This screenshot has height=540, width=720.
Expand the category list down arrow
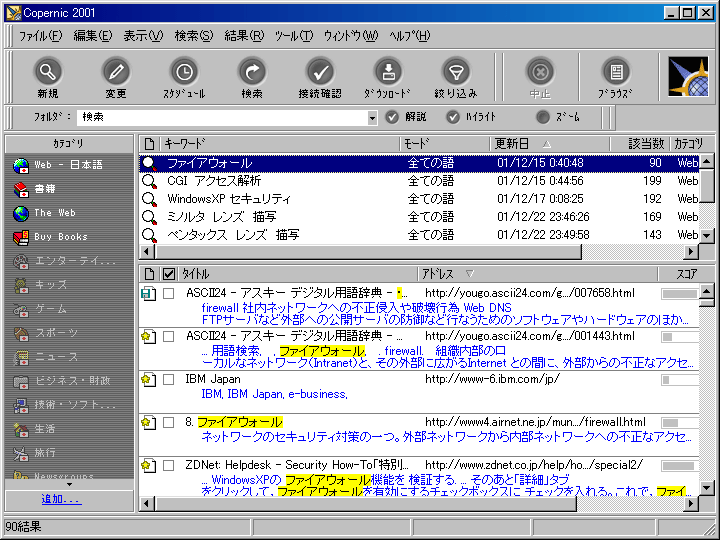point(69,484)
